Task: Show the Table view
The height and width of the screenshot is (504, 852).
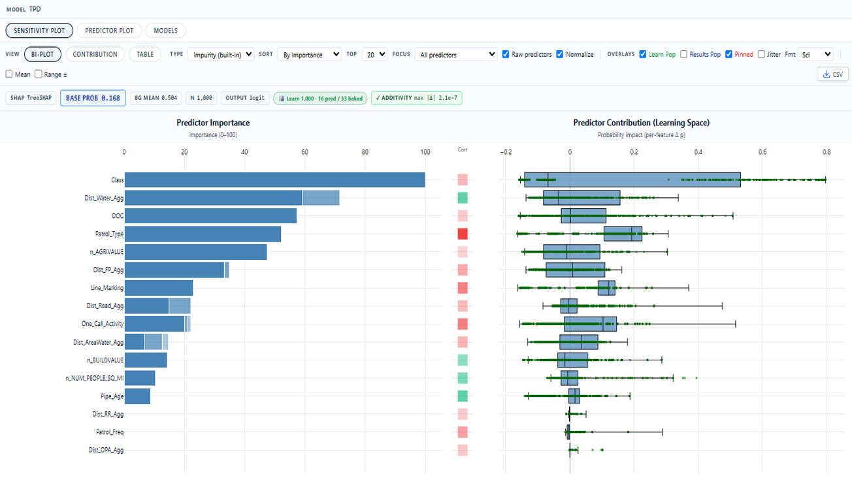Action: tap(145, 54)
